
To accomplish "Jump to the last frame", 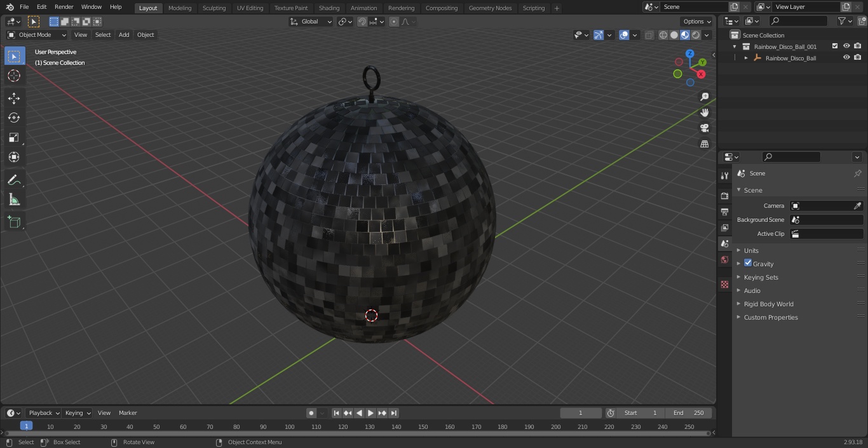I will 393,413.
